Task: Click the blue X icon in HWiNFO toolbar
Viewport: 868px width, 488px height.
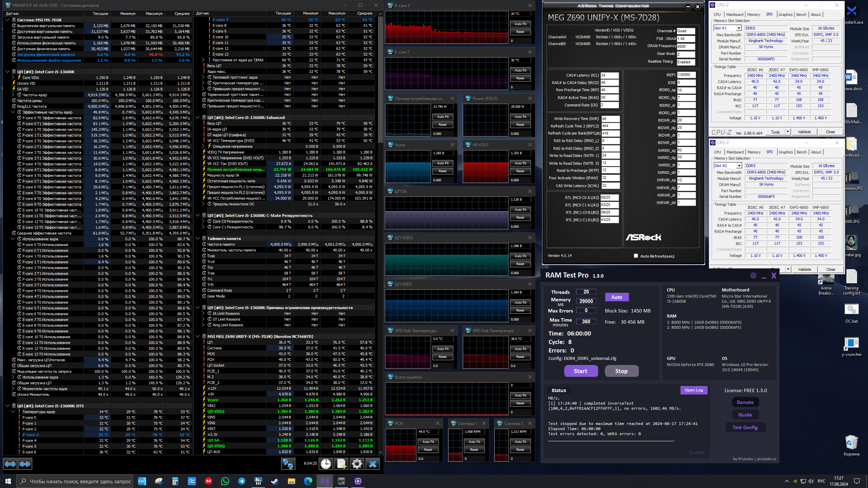Action: coord(372,464)
